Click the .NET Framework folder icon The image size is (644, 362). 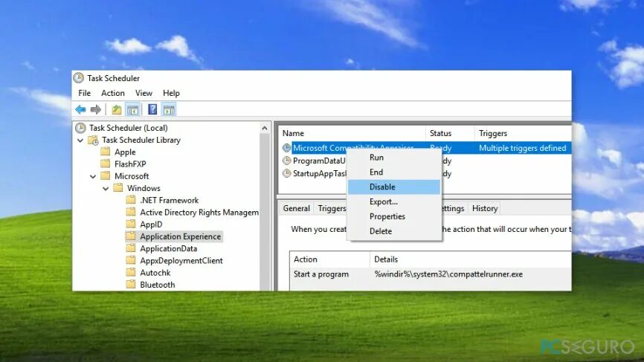coord(131,200)
